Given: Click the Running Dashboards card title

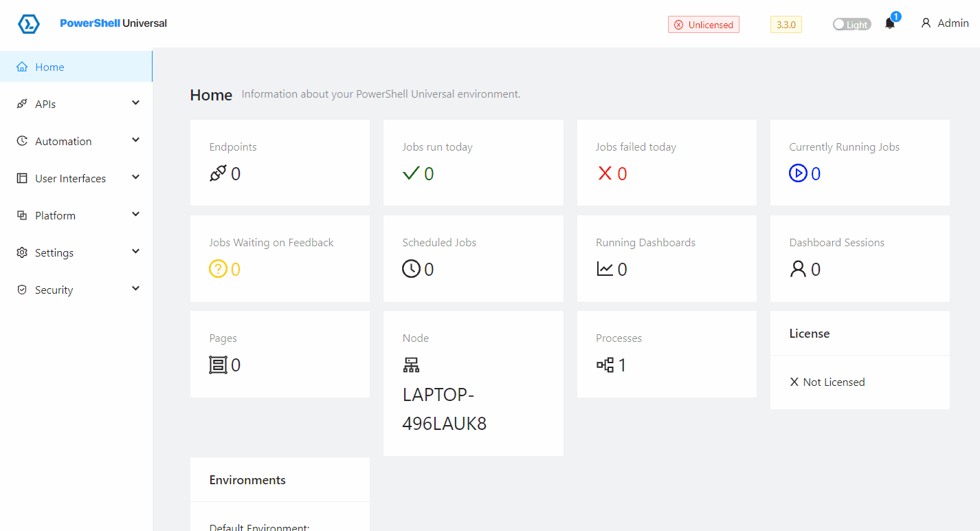Looking at the screenshot, I should pyautogui.click(x=646, y=243).
